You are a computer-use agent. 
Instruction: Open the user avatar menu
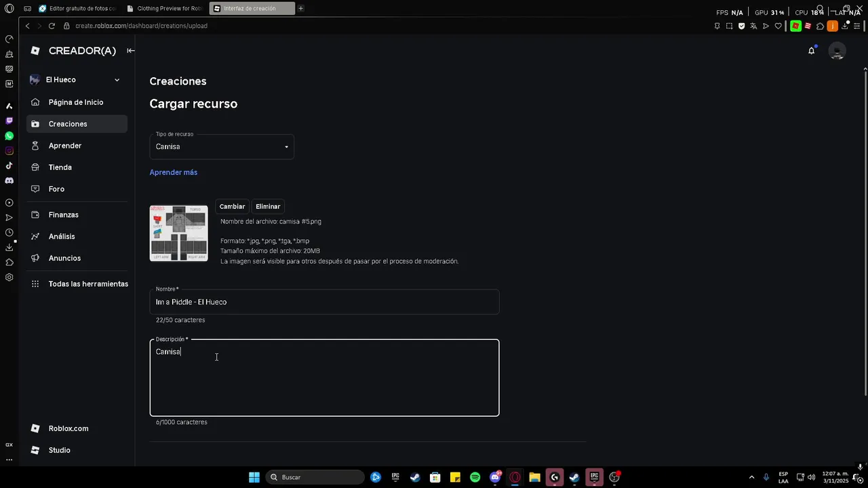(837, 51)
